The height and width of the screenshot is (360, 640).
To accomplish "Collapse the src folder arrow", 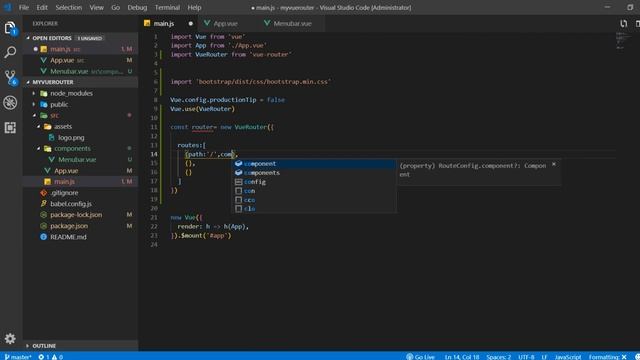I will point(34,116).
